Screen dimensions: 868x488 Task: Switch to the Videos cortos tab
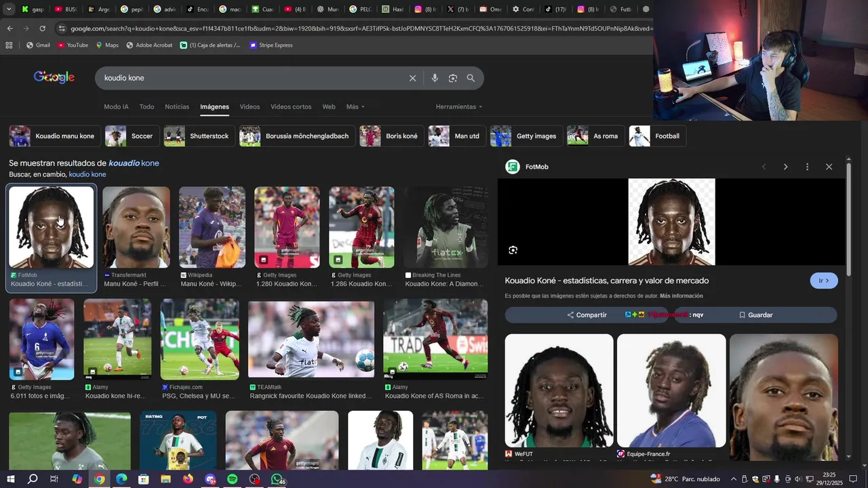tap(291, 107)
